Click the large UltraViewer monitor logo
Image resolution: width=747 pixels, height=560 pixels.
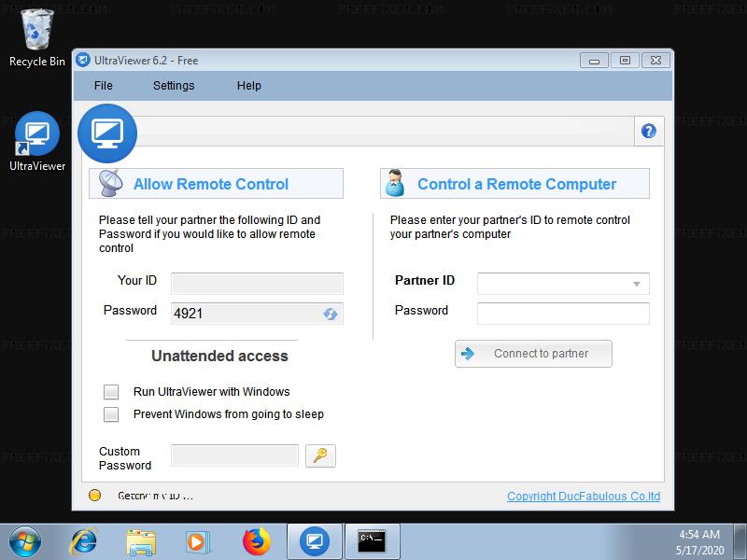tap(107, 133)
